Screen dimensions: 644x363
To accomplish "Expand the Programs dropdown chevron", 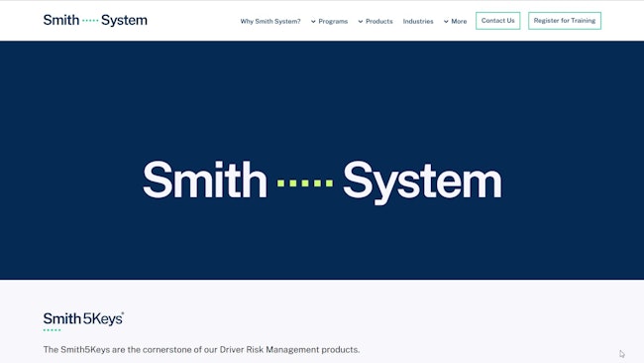I will tap(313, 22).
